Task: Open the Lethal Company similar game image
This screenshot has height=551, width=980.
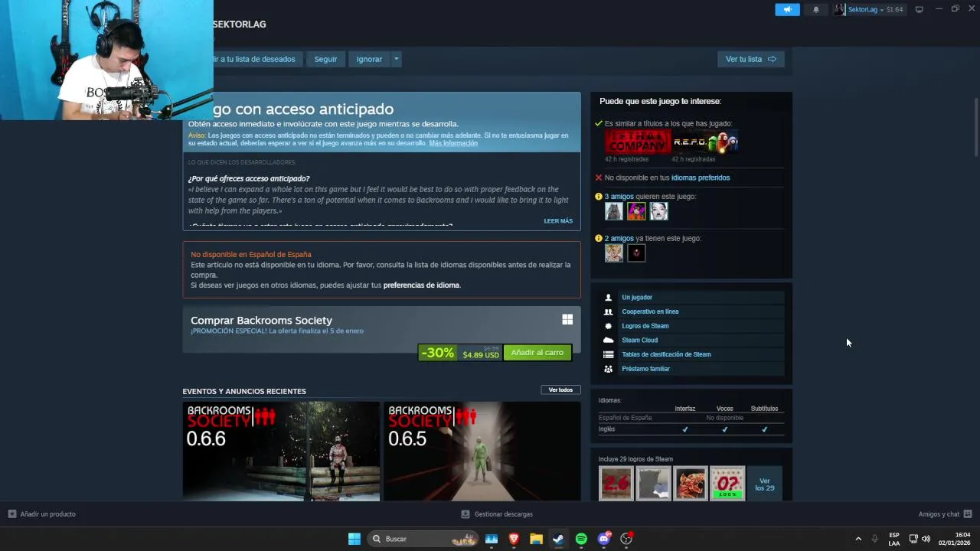Action: 638,142
